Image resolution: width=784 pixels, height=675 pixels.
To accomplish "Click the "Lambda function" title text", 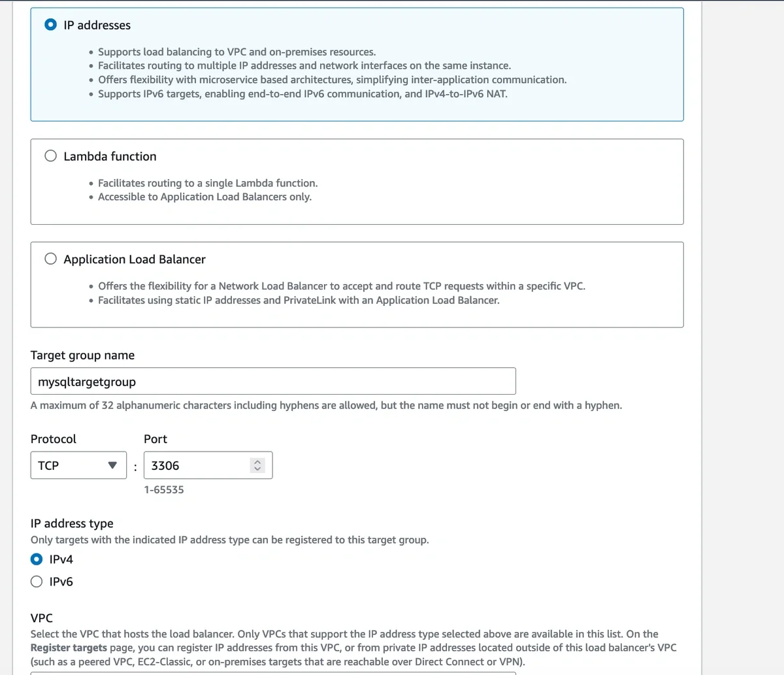I will tap(110, 156).
